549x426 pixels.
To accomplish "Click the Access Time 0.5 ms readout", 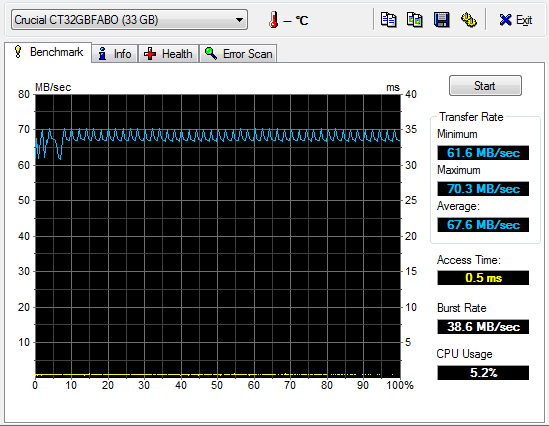I will pyautogui.click(x=483, y=278).
